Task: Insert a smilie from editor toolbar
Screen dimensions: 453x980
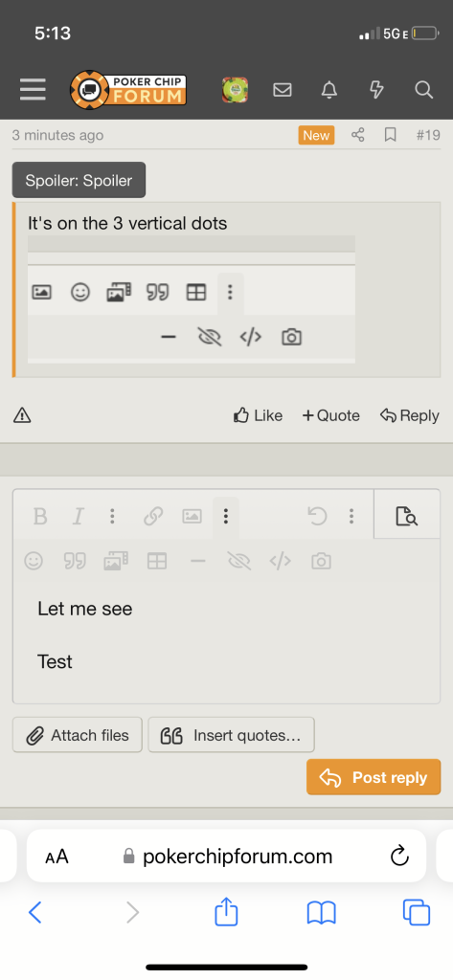Action: tap(34, 561)
